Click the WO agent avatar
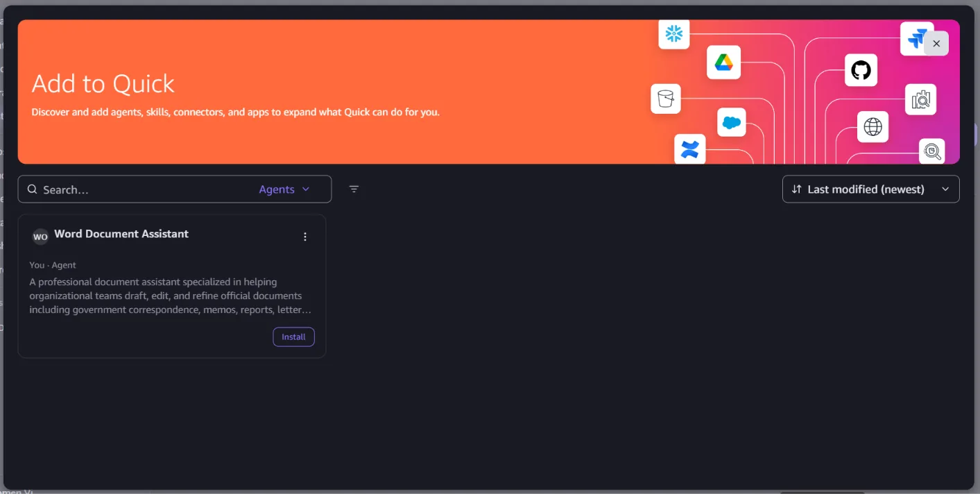This screenshot has width=980, height=494. tap(40, 237)
